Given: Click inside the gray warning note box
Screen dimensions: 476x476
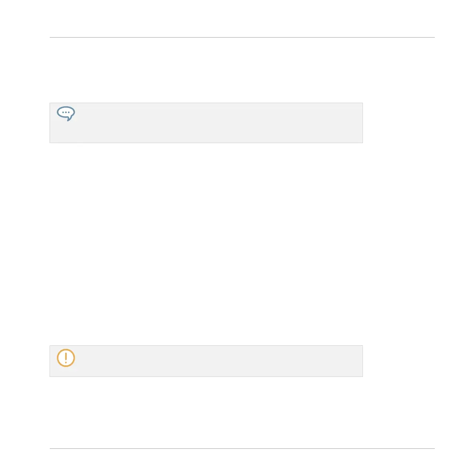Looking at the screenshot, I should 206,361.
